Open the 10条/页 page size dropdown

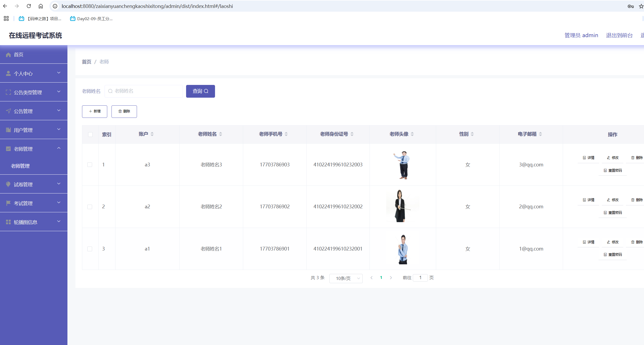click(x=346, y=278)
